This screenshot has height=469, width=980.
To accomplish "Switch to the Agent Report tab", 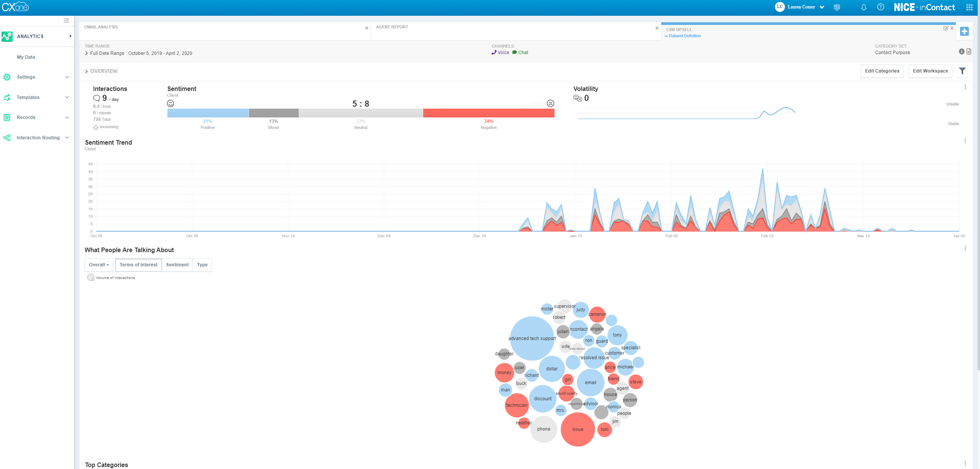I will tap(392, 27).
